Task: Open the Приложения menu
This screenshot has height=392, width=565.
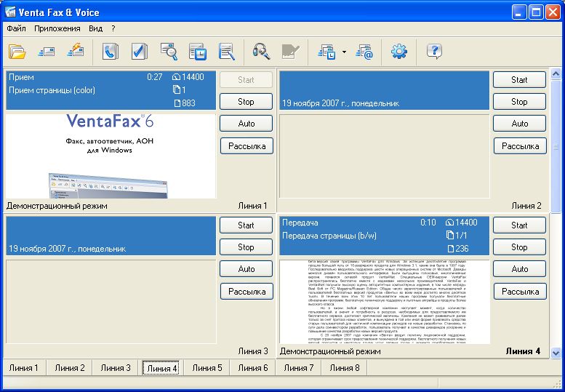Action: pos(57,28)
